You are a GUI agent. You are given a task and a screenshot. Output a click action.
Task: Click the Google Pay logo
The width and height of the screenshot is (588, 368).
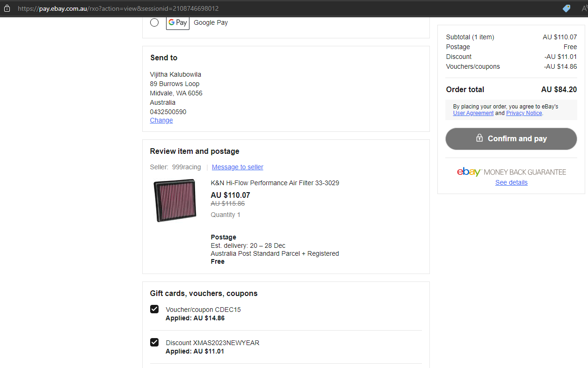(x=178, y=22)
